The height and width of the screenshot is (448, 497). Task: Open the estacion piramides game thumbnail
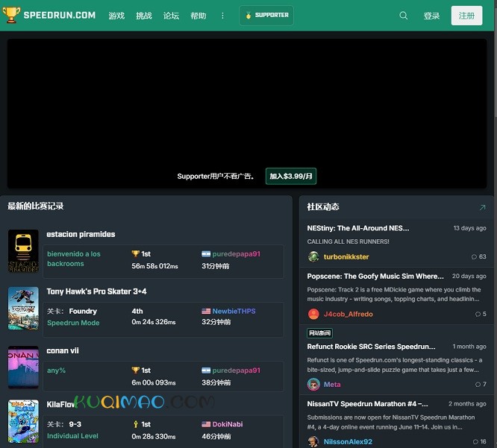[x=23, y=250]
